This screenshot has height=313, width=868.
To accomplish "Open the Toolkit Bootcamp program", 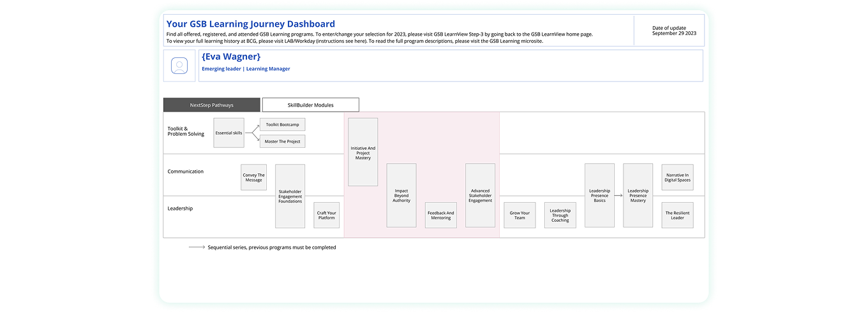I will tap(282, 124).
